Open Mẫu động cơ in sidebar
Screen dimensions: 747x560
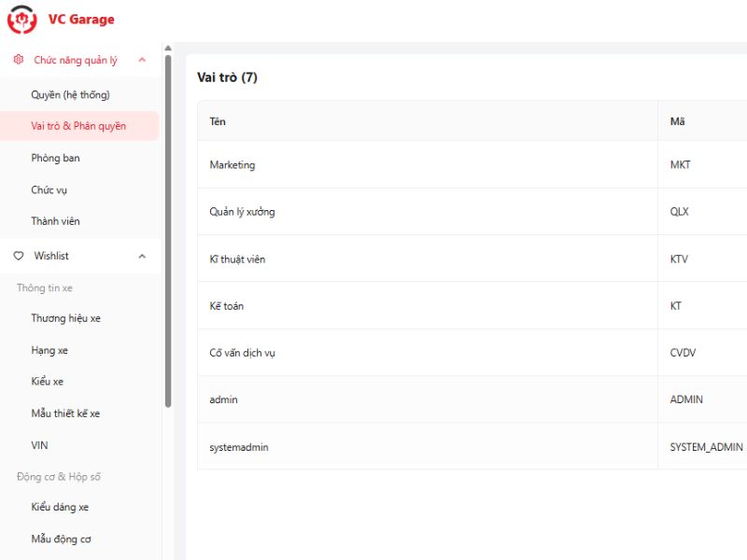pyautogui.click(x=61, y=539)
